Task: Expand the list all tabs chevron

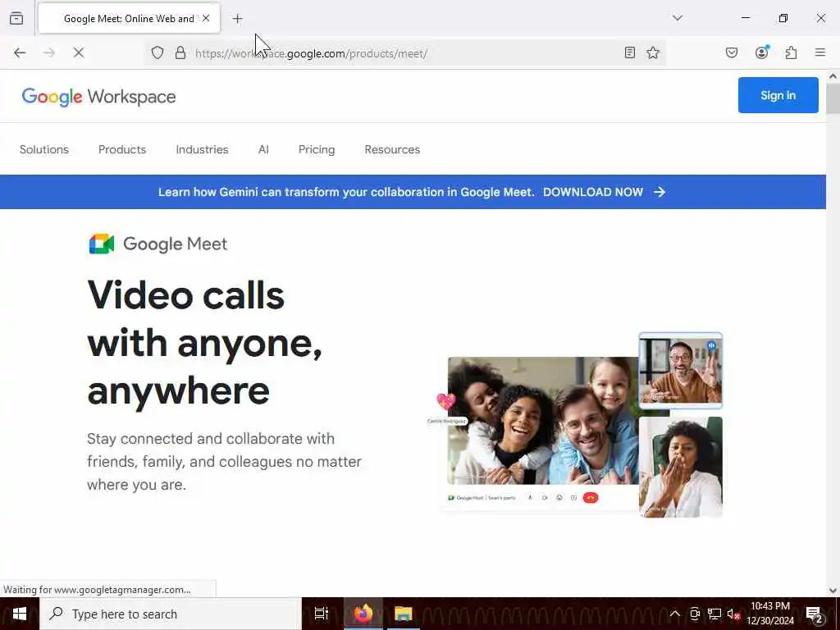Action: click(678, 18)
